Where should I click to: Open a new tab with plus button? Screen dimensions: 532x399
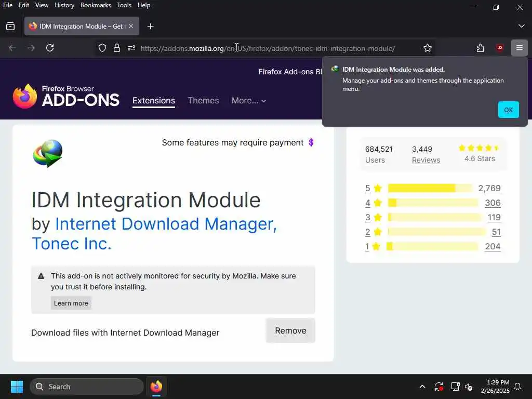click(x=150, y=26)
